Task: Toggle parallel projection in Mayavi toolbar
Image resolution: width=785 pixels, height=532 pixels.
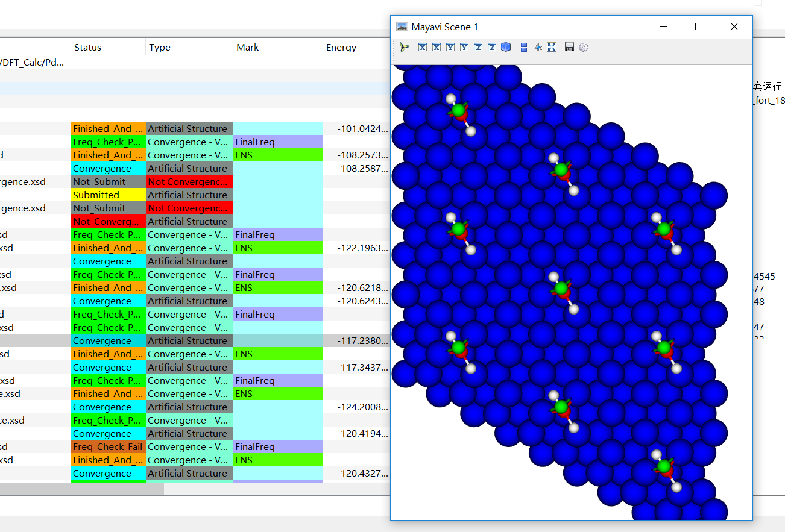Action: click(523, 47)
